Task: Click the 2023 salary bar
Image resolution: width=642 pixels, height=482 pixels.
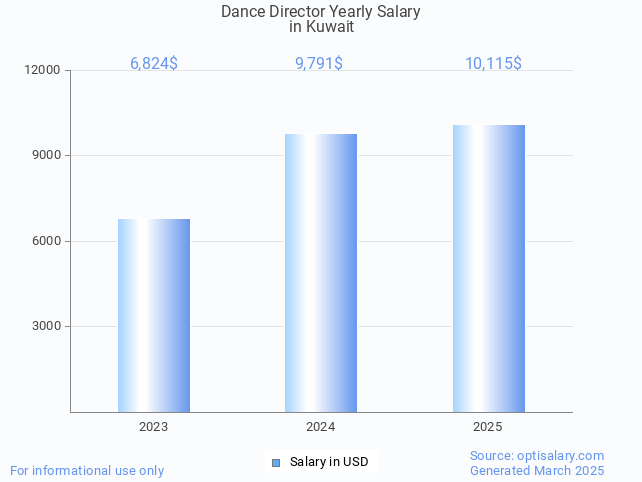Action: [x=154, y=315]
